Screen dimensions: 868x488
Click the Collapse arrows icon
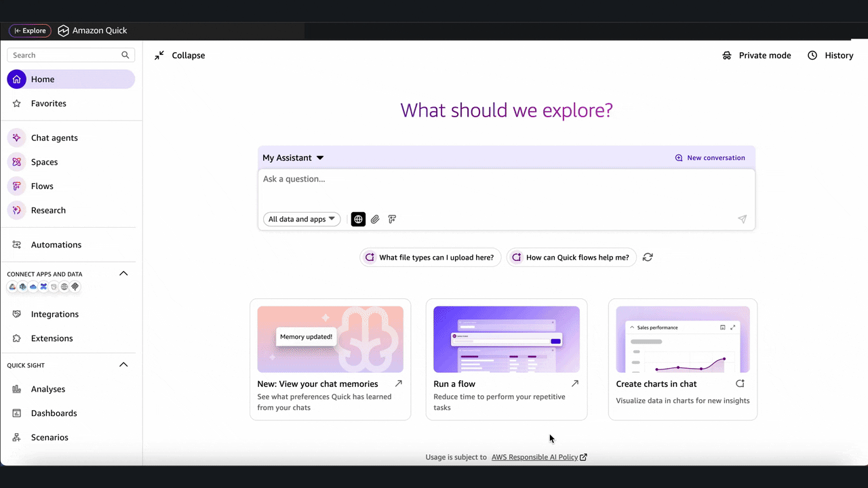(x=159, y=56)
